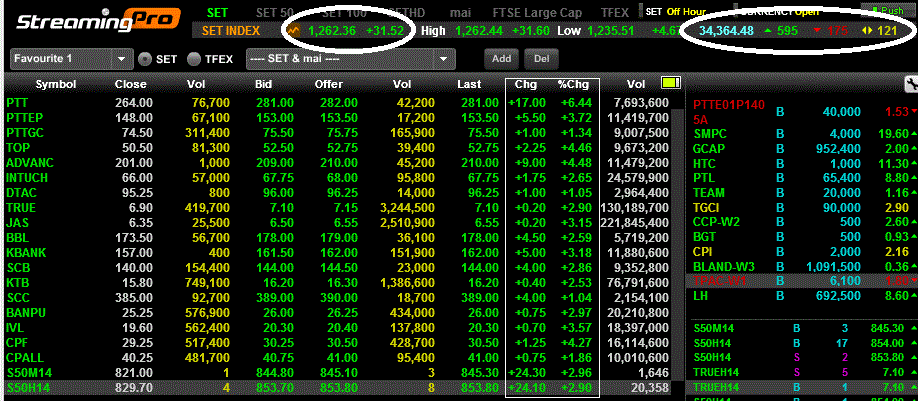Select the PTTGC symbol

click(x=25, y=133)
